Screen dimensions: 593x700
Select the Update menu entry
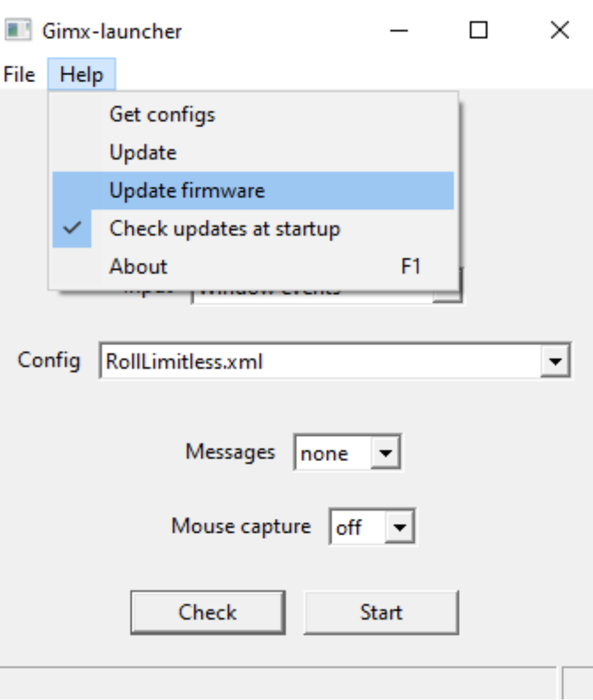(x=143, y=153)
